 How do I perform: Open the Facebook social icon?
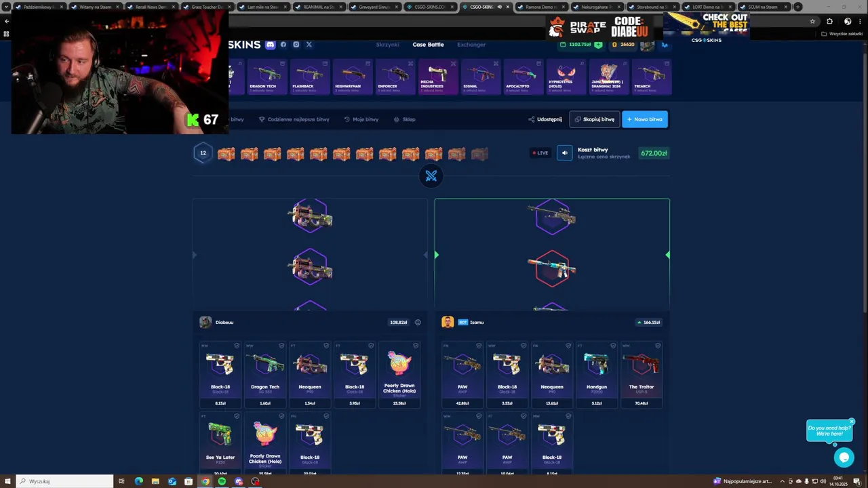[283, 45]
